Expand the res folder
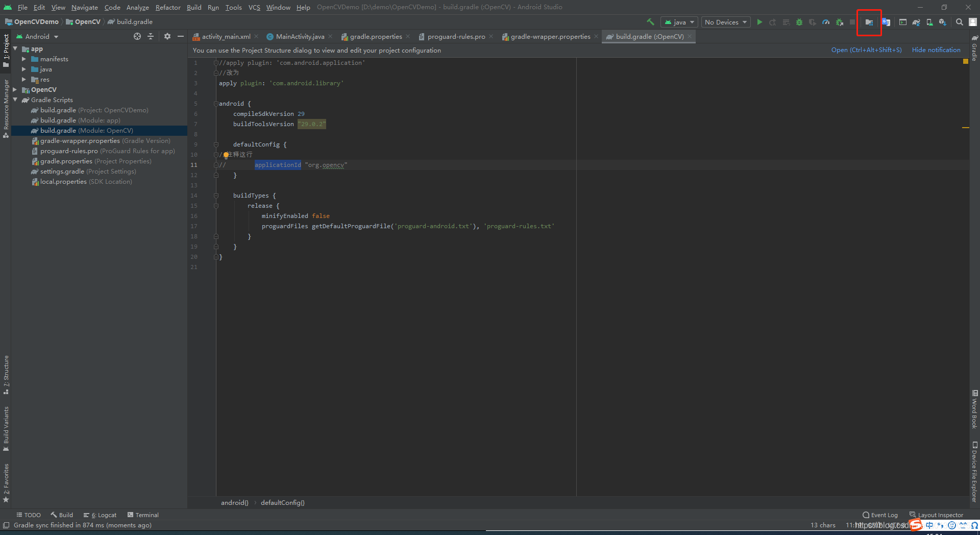The height and width of the screenshot is (535, 980). pyautogui.click(x=24, y=80)
